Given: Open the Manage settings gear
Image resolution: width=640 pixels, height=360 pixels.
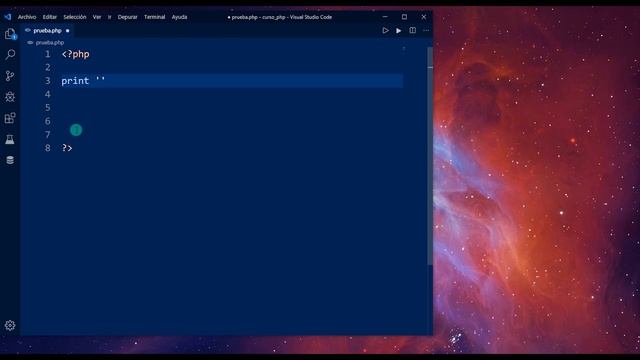Looking at the screenshot, I should [10, 325].
